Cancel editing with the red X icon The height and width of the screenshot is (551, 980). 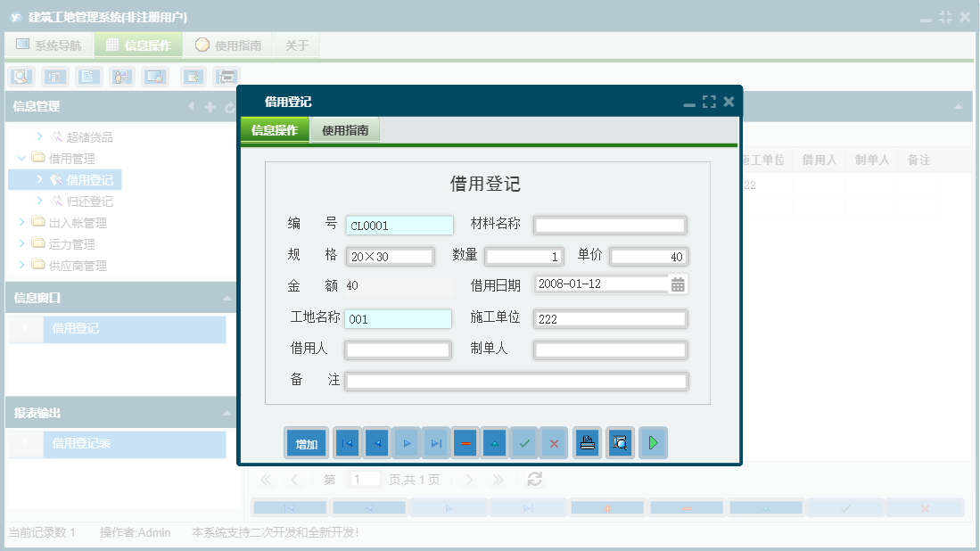[x=553, y=442]
